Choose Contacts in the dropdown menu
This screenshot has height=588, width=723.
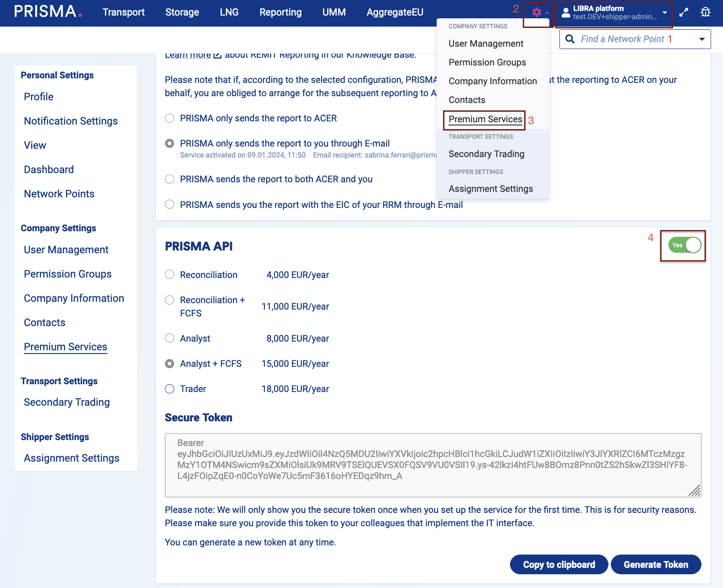pos(467,100)
